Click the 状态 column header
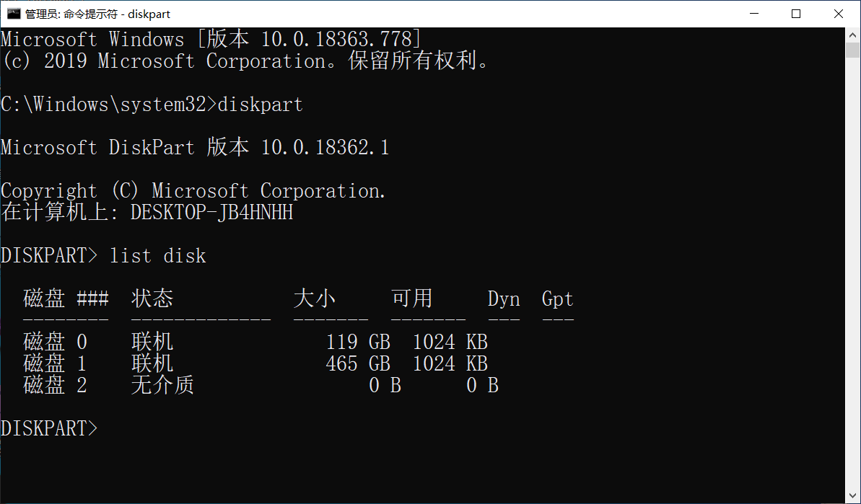This screenshot has width=861, height=504. pos(152,299)
